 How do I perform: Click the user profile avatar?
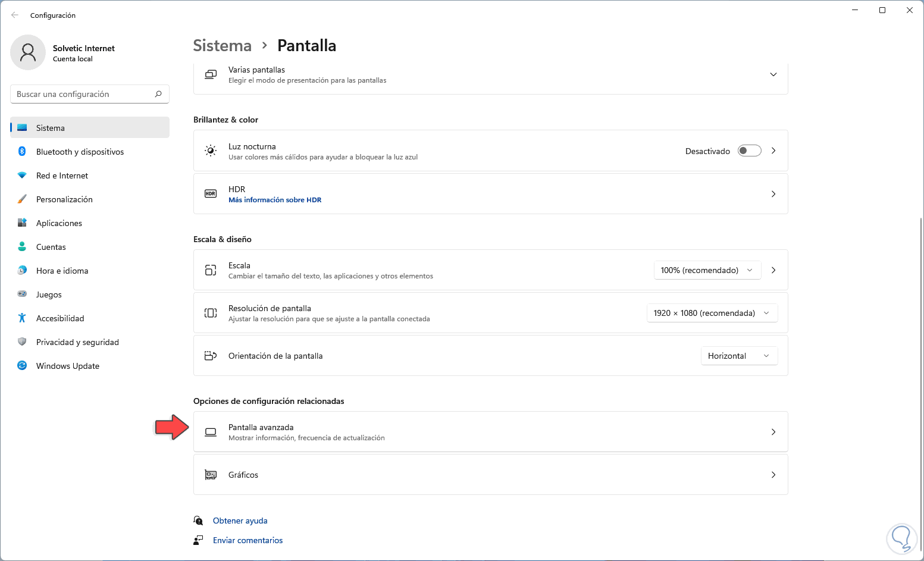[28, 52]
